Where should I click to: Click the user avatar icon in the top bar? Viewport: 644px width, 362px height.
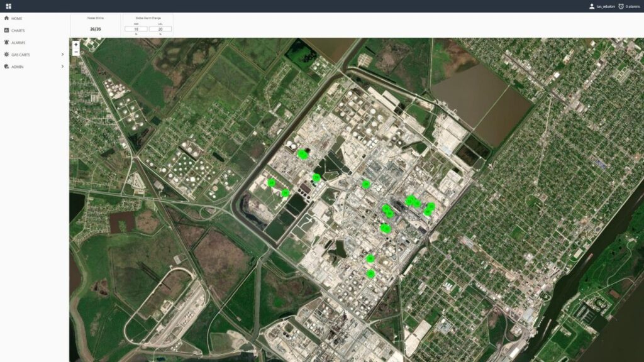pos(591,6)
